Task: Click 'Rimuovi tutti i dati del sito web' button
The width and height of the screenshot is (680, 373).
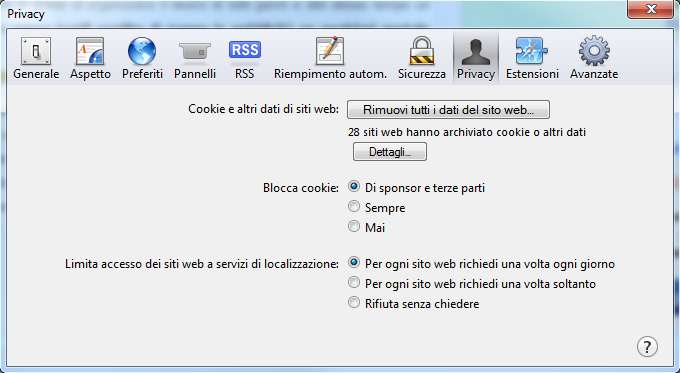Action: (448, 110)
